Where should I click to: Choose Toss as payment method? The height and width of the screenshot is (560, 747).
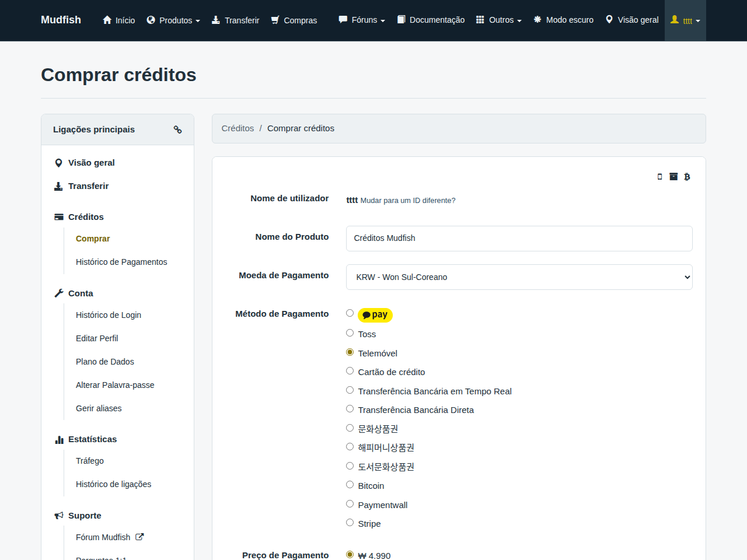point(350,333)
